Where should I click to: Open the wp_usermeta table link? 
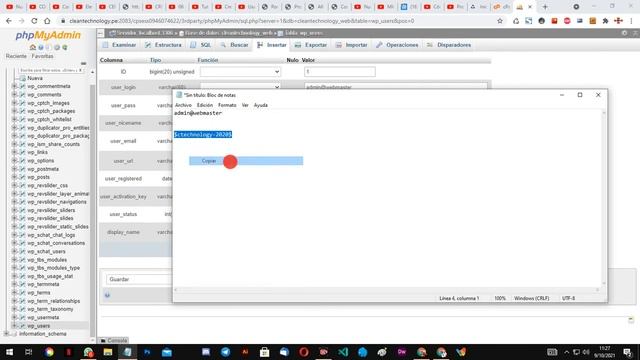pyautogui.click(x=43, y=317)
